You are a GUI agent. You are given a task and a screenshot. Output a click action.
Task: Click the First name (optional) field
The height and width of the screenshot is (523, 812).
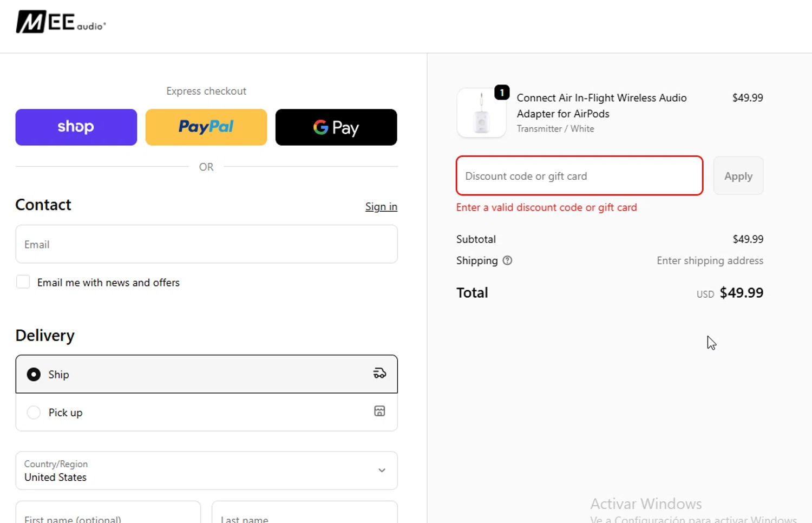click(x=108, y=512)
